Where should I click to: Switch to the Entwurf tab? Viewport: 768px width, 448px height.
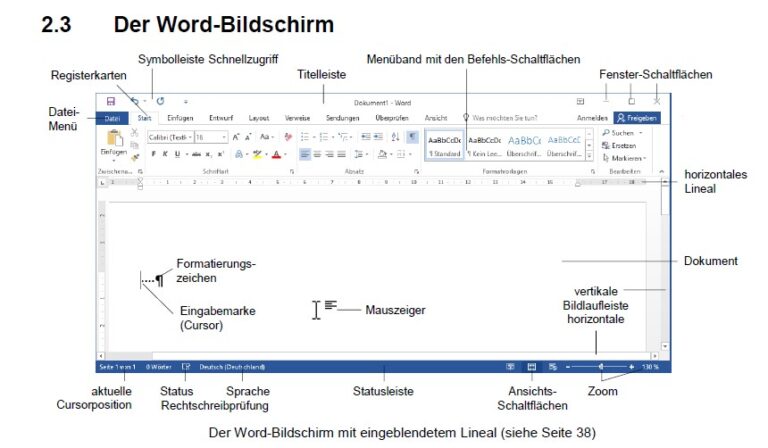pos(221,118)
